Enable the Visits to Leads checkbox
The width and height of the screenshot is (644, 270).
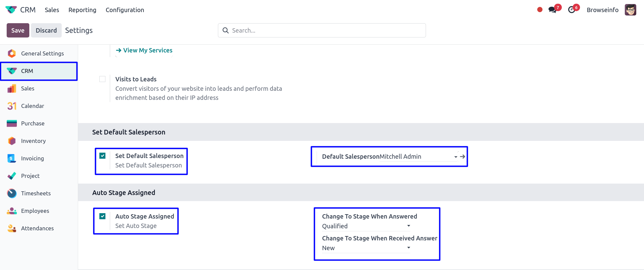[x=102, y=79]
